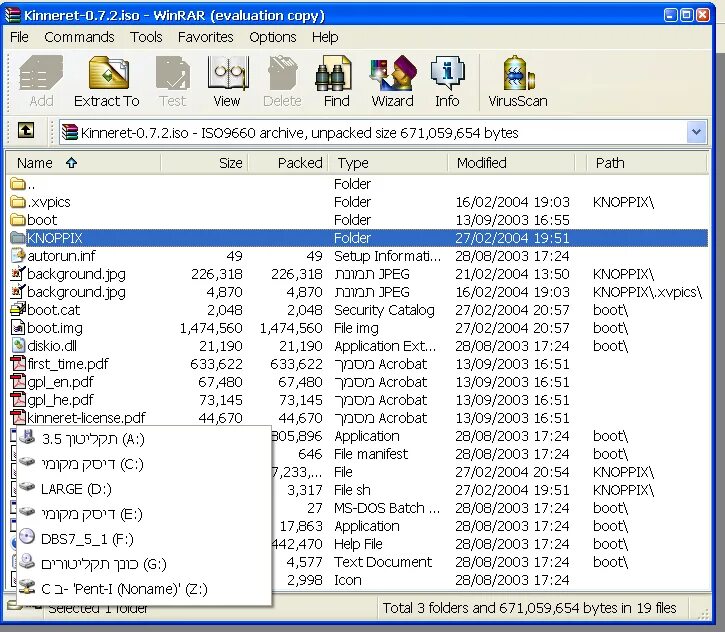Select the KNOPPIX folder row

358,238
